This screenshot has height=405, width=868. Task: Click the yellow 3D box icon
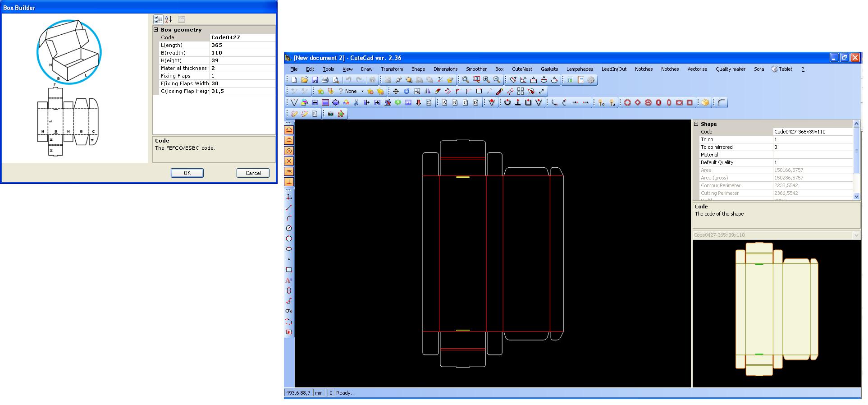pyautogui.click(x=705, y=102)
